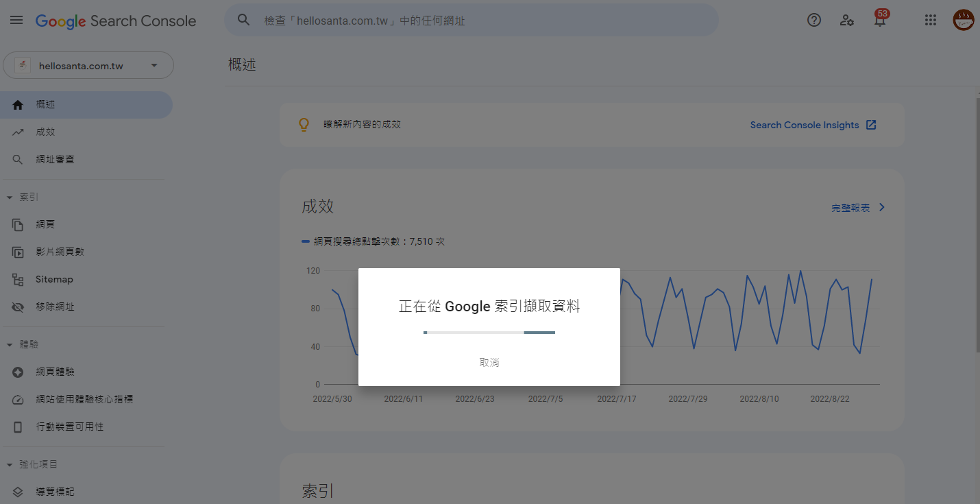980x504 pixels.
Task: Click the search magnifier icon in URL bar
Action: pyautogui.click(x=244, y=20)
